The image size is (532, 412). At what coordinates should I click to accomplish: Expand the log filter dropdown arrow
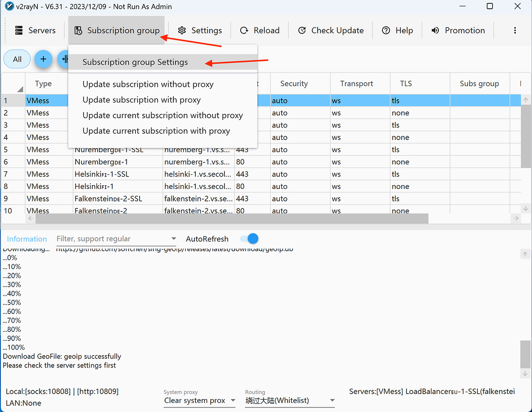(174, 239)
